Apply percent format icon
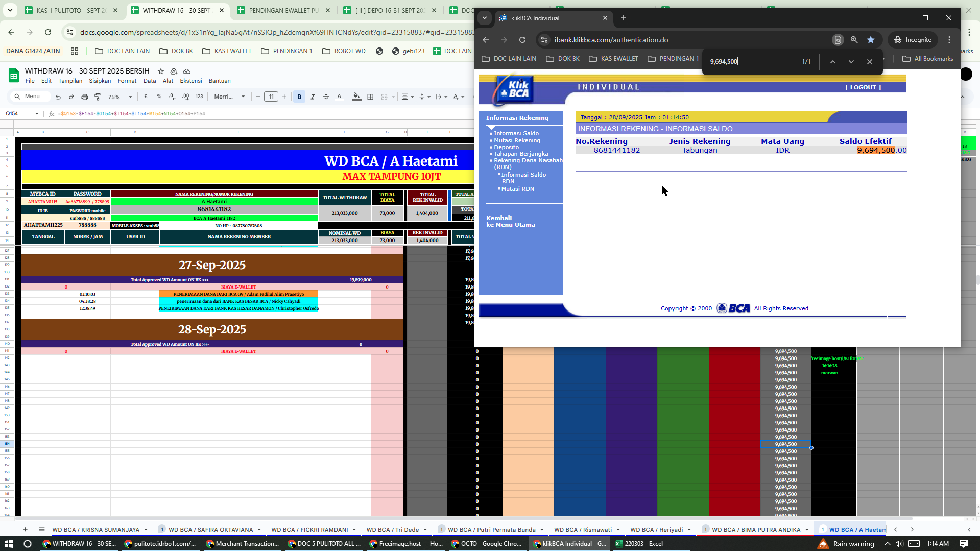The image size is (980, 551). coord(159,97)
